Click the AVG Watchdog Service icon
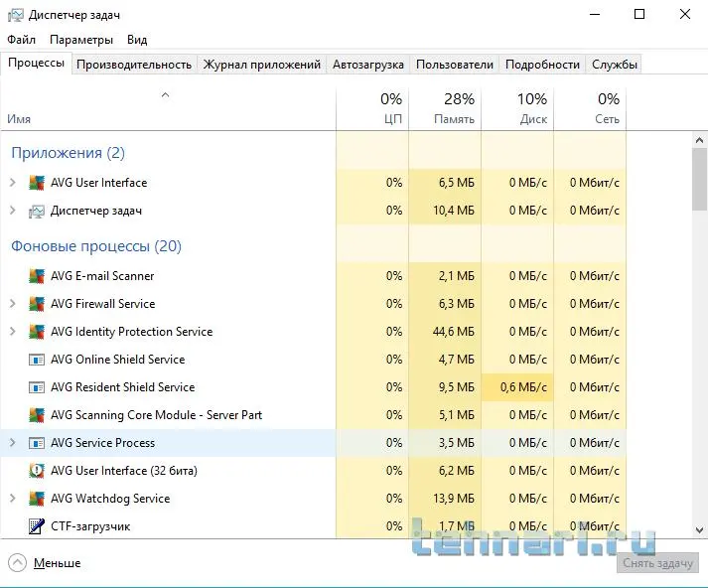Viewport: 708px width, 588px height. [37, 499]
